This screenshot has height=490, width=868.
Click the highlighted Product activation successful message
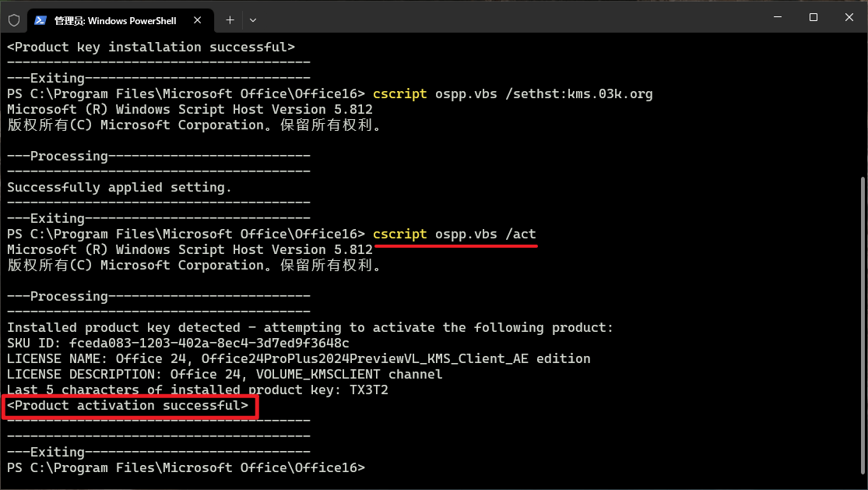point(128,406)
